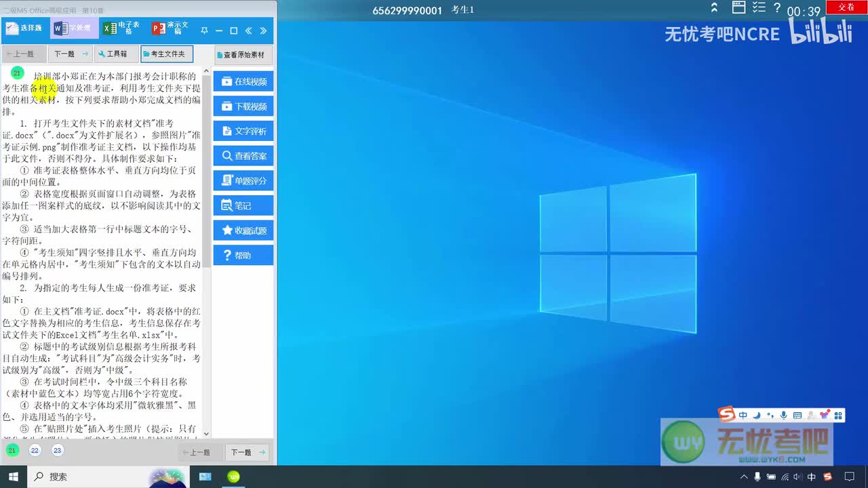Click the microphone voice input on Sogou bar
This screenshot has width=868, height=488.
point(784,415)
